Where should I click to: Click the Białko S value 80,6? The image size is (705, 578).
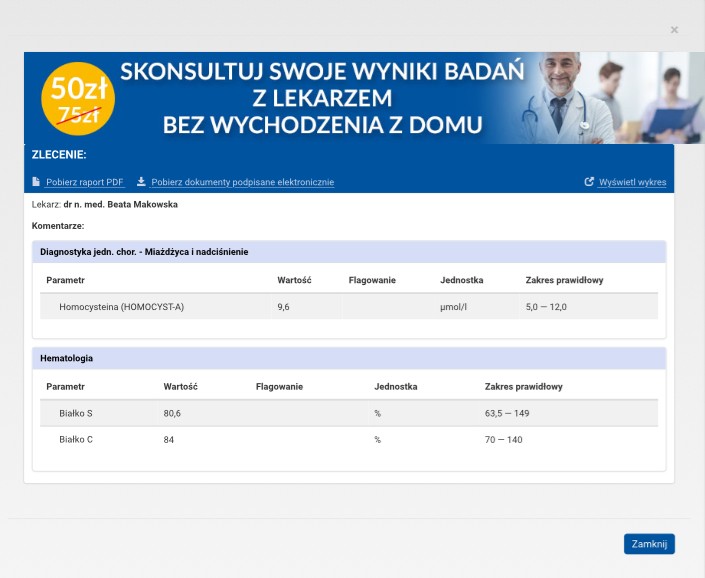point(172,413)
